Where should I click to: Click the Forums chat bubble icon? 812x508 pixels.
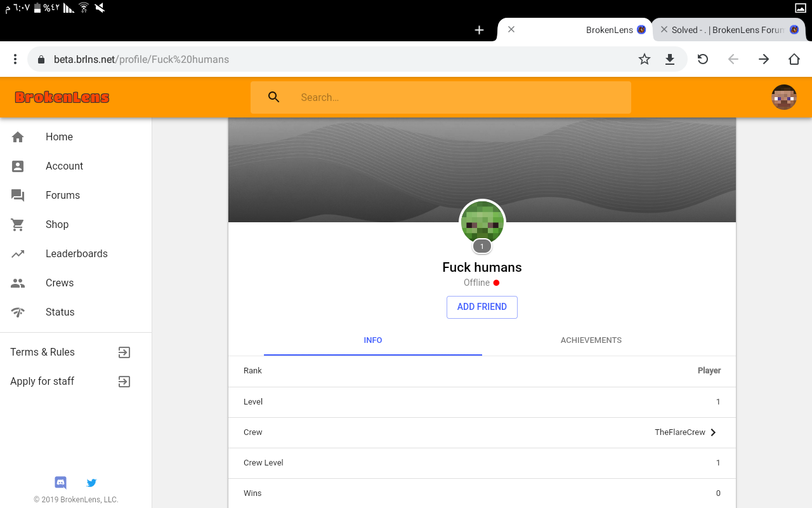[x=18, y=196]
